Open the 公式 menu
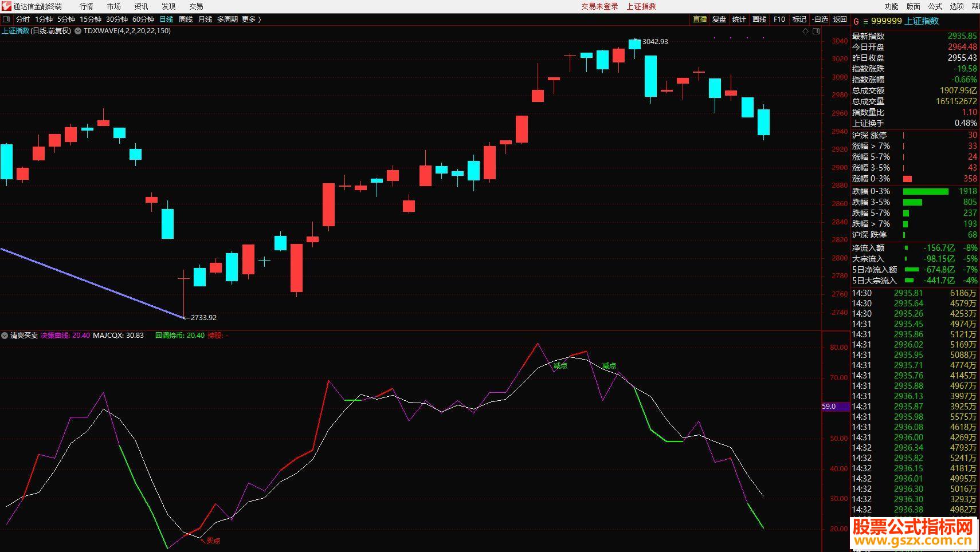980x552 pixels. pyautogui.click(x=935, y=6)
